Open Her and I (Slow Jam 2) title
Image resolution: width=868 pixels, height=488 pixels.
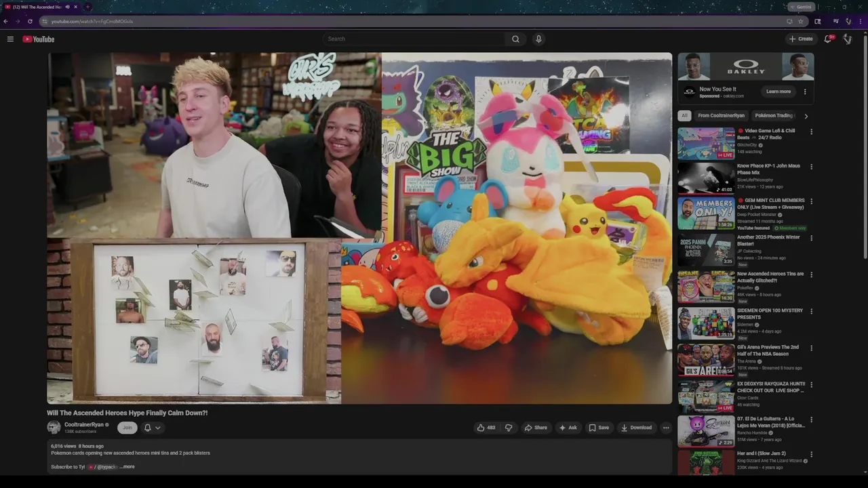[762, 453]
